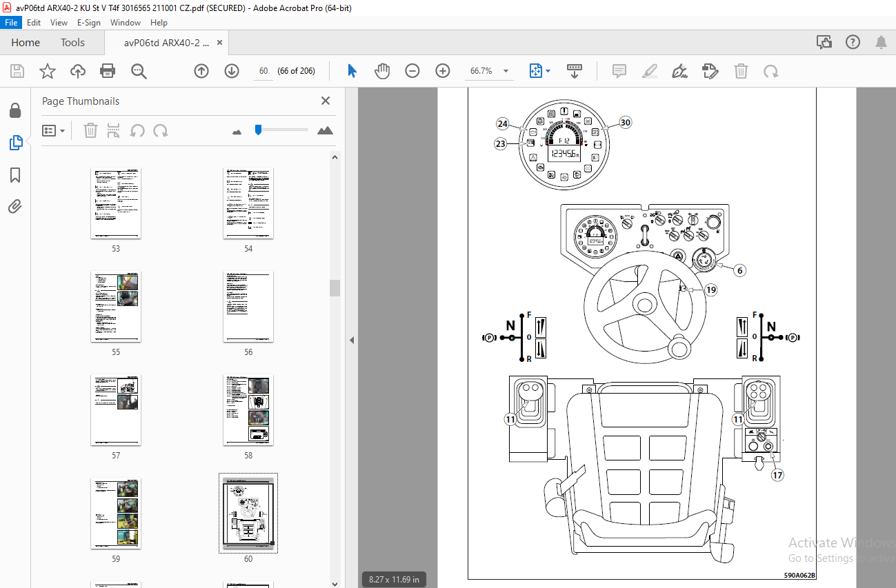
Task: Open the zoom level 66.7% dropdown
Action: click(506, 71)
